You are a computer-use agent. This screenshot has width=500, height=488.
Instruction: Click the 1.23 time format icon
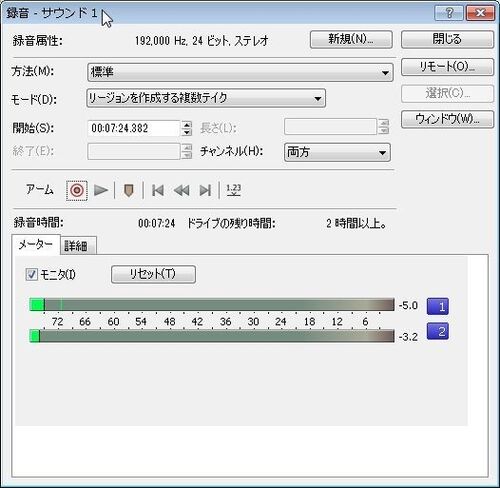233,190
